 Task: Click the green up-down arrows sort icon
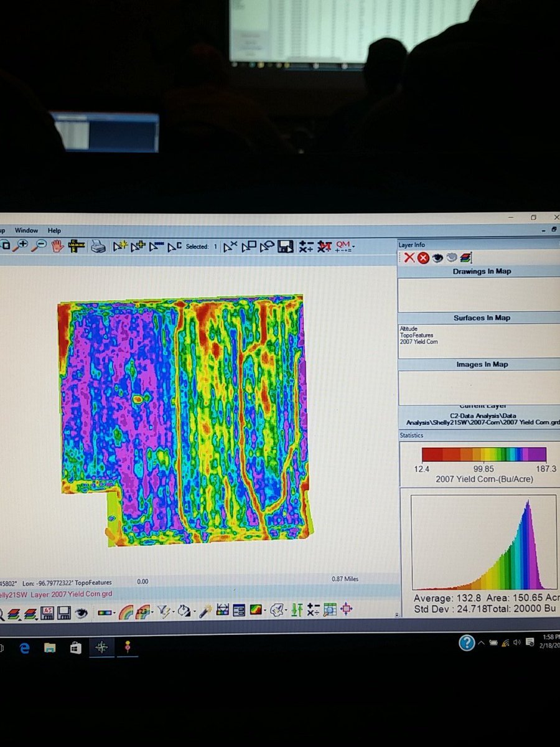[297, 610]
